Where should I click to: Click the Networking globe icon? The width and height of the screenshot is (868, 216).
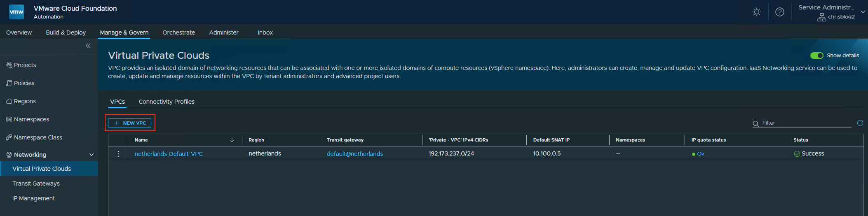tap(9, 155)
